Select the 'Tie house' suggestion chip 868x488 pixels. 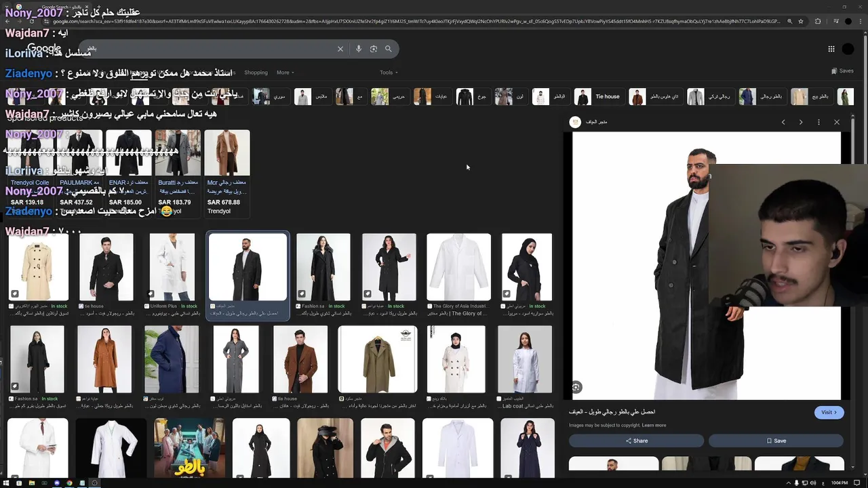(x=598, y=96)
